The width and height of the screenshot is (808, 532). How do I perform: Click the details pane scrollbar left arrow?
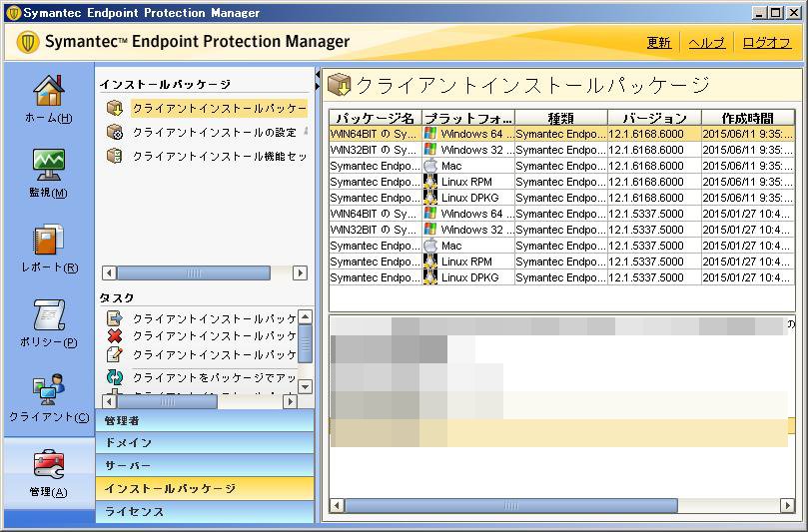[337, 505]
